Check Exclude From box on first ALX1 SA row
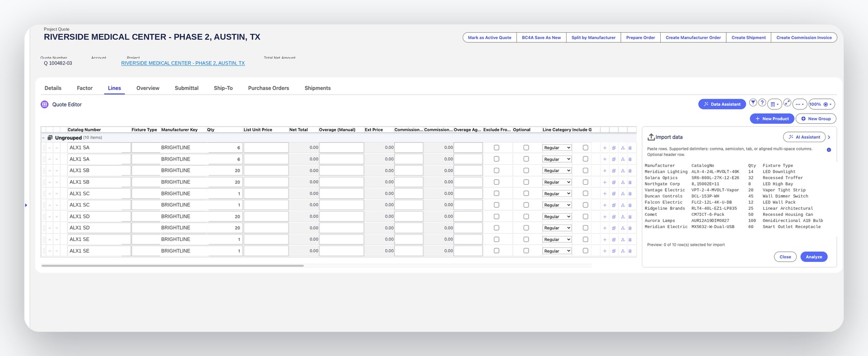The height and width of the screenshot is (356, 868). [x=496, y=148]
